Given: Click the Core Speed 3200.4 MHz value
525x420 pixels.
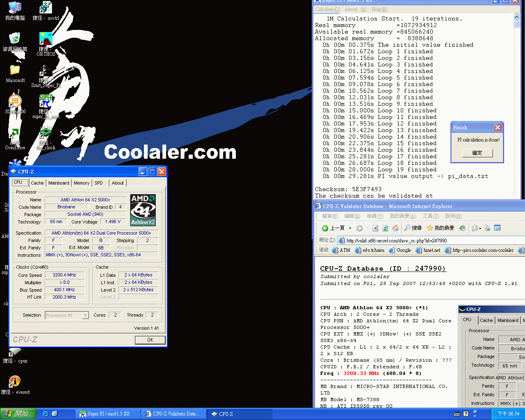Looking at the screenshot, I should coord(64,275).
